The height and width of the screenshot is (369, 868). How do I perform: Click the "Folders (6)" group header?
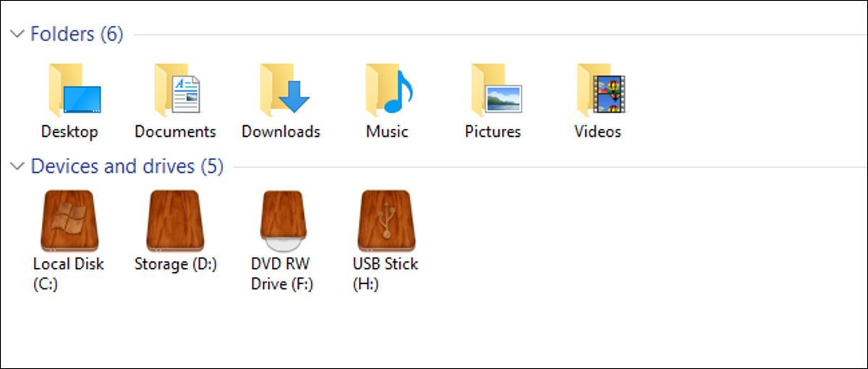[x=77, y=34]
